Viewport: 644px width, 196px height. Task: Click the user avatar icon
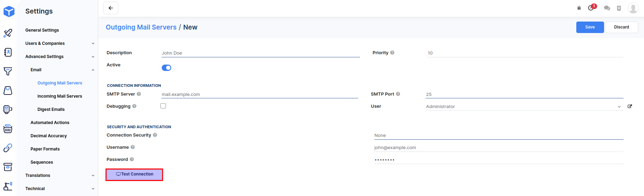[633, 8]
